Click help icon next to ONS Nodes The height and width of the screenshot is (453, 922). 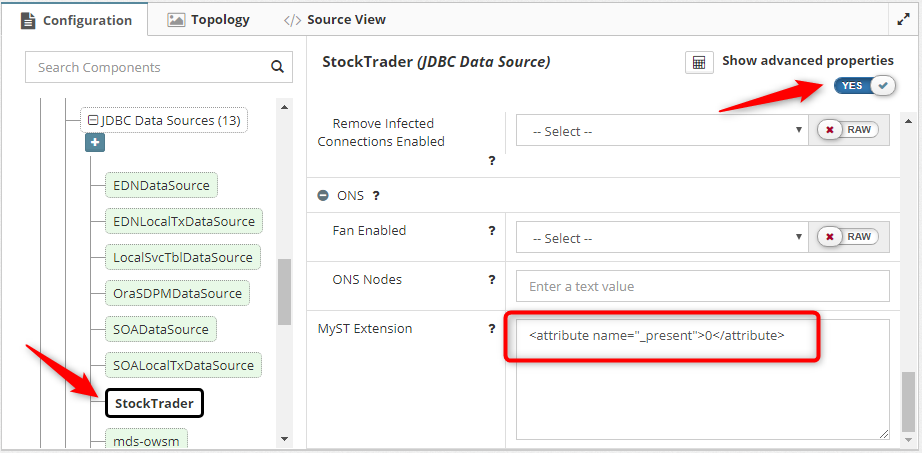pyautogui.click(x=492, y=280)
